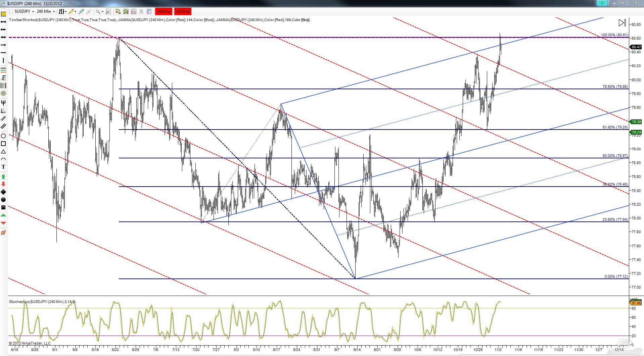Select the Andrews pitchfork tool
This screenshot has width=644, height=356.
[x=3, y=103]
